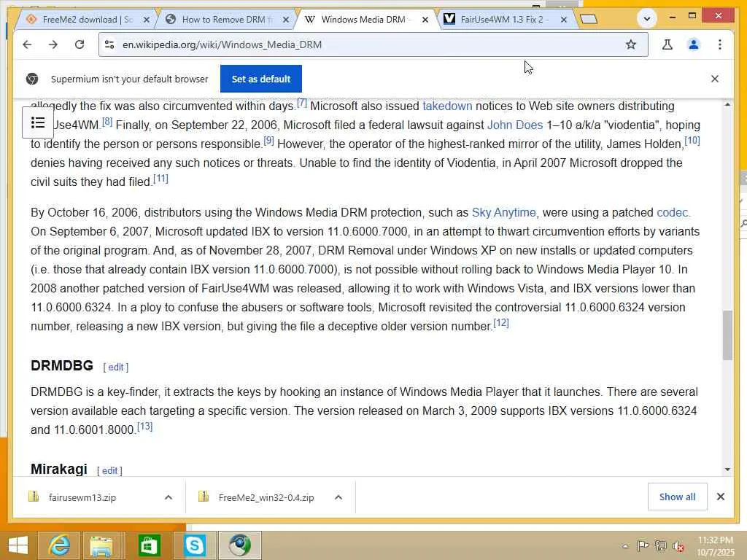
Task: Open a new tab
Action: (x=589, y=19)
